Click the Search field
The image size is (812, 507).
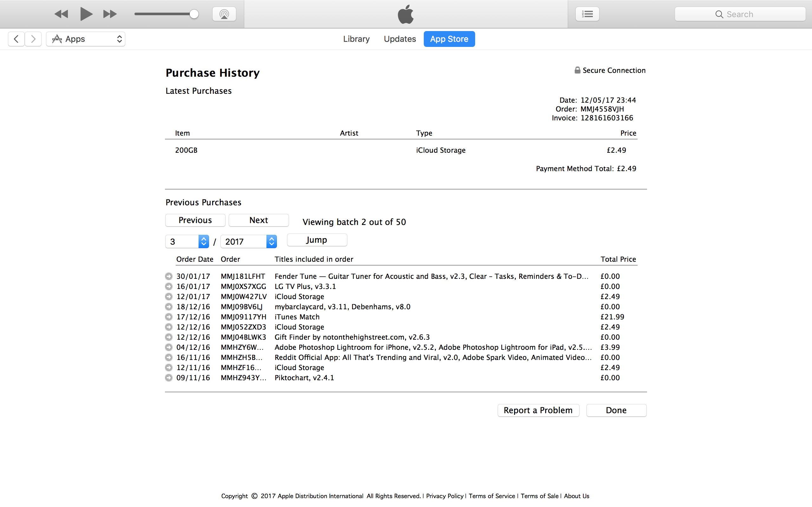click(x=740, y=14)
